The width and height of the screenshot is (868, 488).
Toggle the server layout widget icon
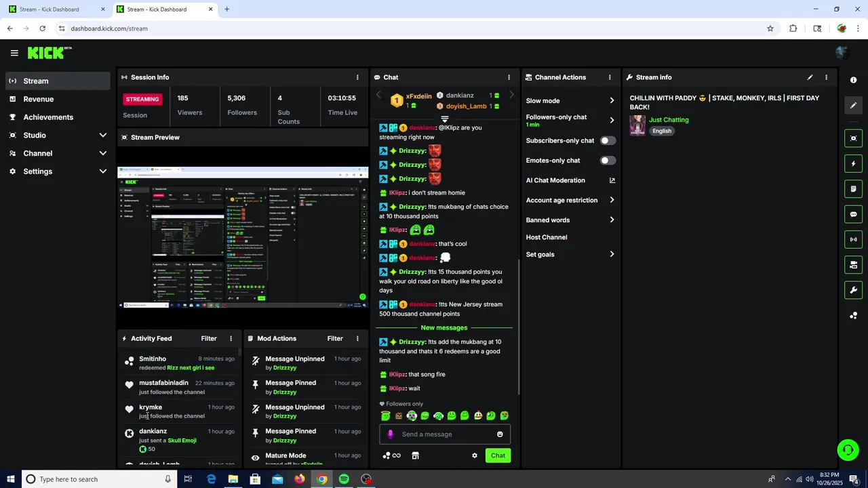click(x=853, y=264)
